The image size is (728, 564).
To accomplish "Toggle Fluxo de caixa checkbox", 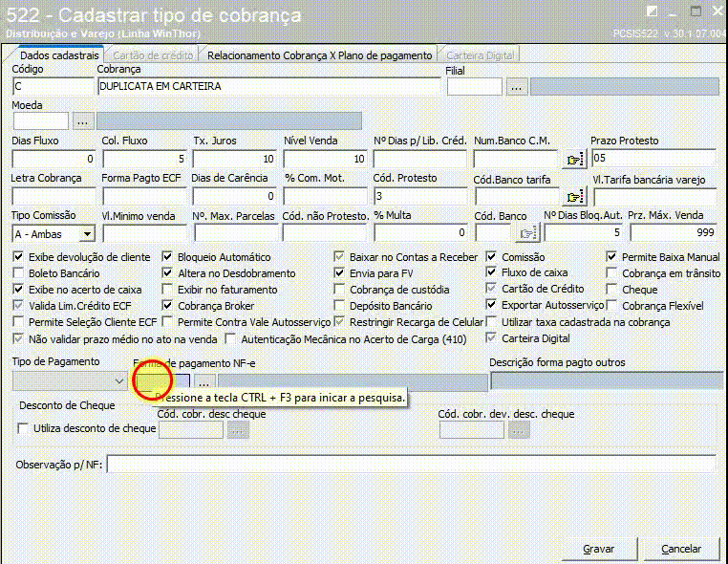I will pos(491,271).
